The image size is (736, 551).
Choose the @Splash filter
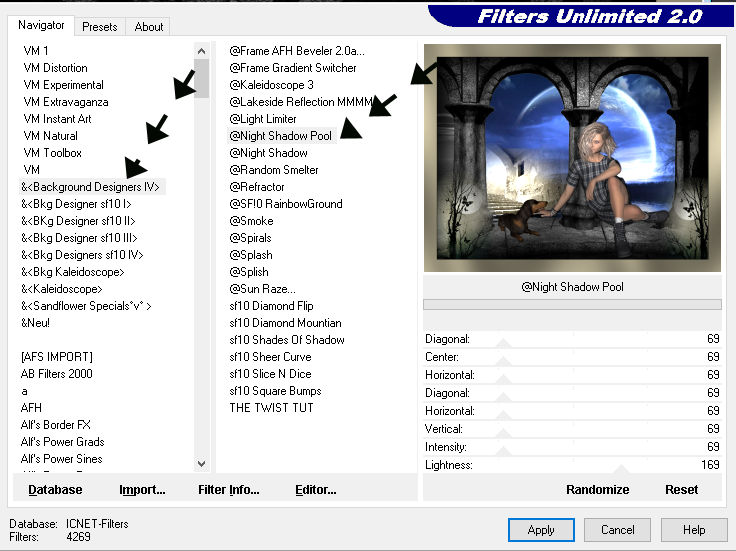tap(251, 254)
